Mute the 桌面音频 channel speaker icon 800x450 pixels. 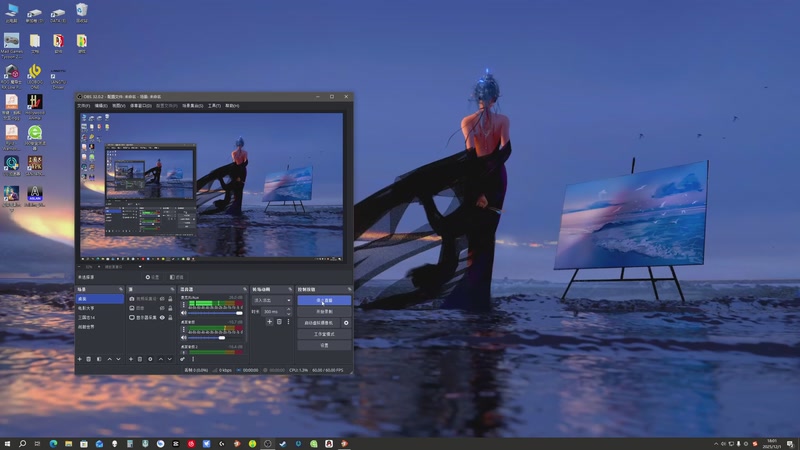(184, 338)
